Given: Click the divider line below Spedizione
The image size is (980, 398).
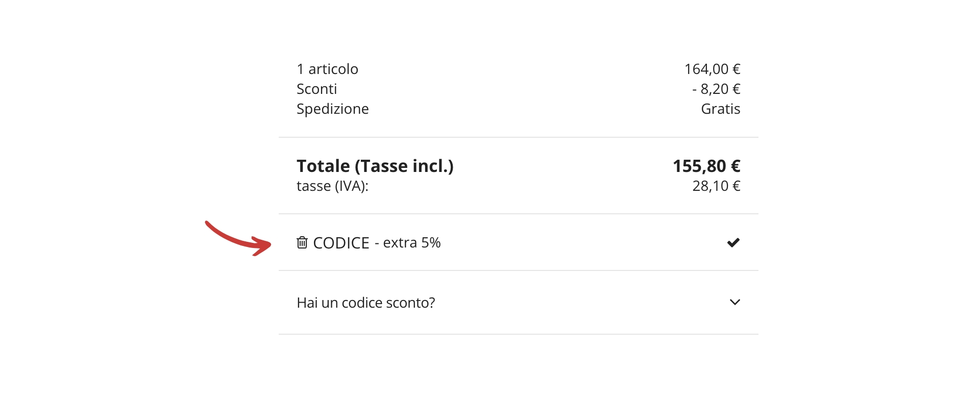Looking at the screenshot, I should click(518, 137).
